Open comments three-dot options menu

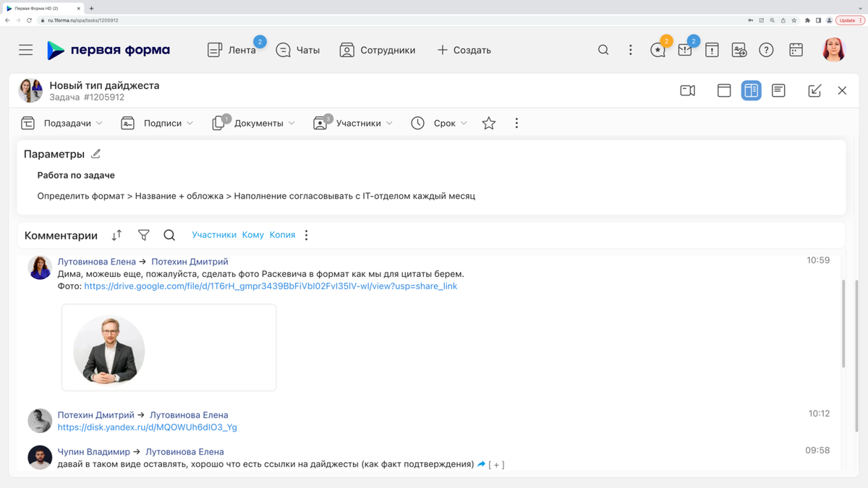tap(307, 235)
